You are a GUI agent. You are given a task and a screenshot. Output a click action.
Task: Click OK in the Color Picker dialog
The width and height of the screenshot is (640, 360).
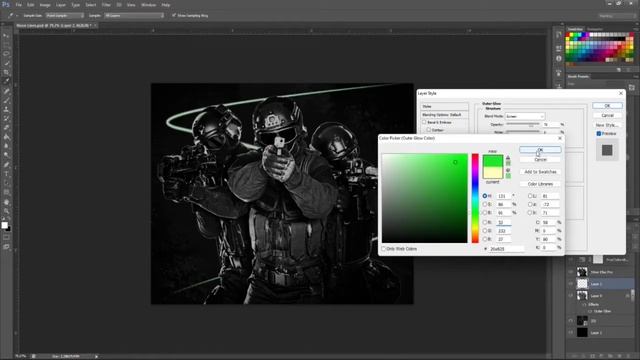point(540,150)
